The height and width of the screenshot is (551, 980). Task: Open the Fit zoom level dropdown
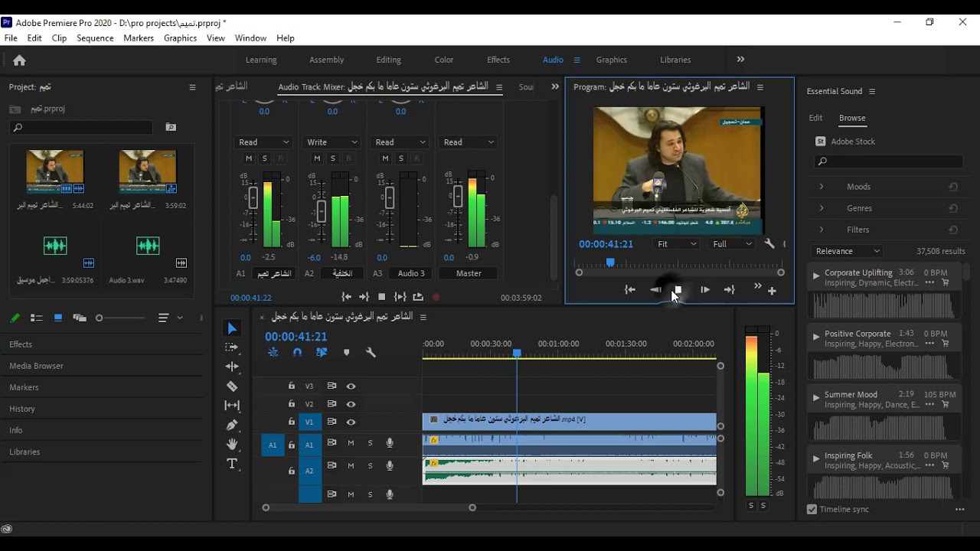[677, 244]
